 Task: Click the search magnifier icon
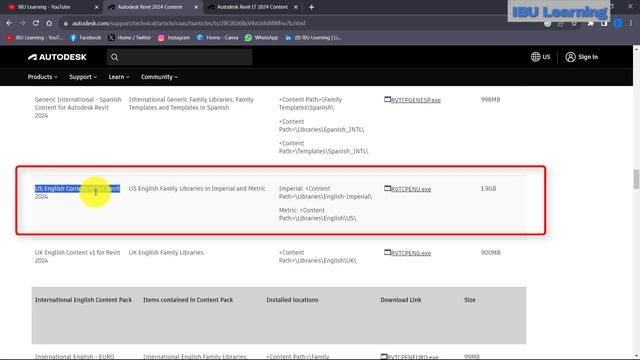pyautogui.click(x=115, y=57)
